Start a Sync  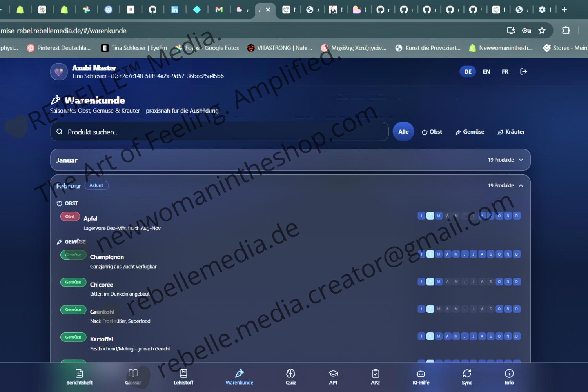click(x=466, y=377)
